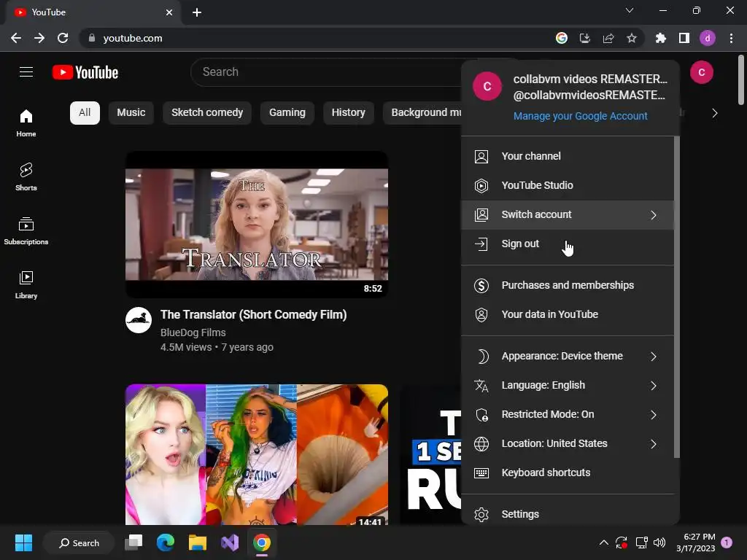This screenshot has width=747, height=560.
Task: Click the account menu scrollbar
Action: (677, 297)
